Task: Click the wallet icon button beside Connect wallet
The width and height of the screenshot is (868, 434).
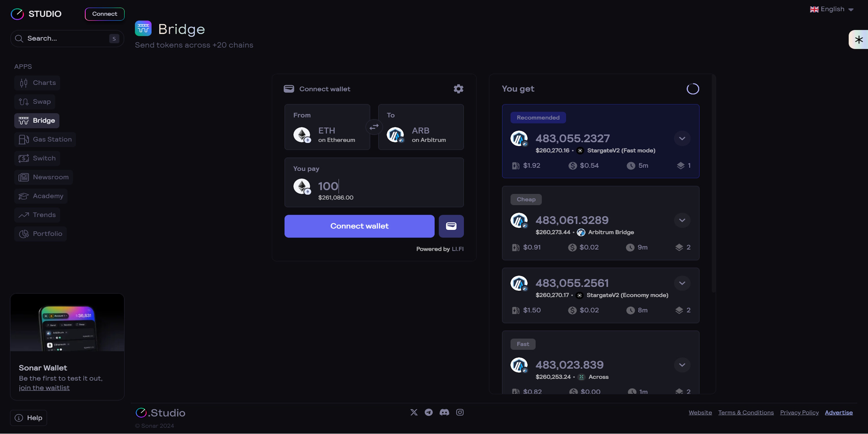Action: click(451, 226)
